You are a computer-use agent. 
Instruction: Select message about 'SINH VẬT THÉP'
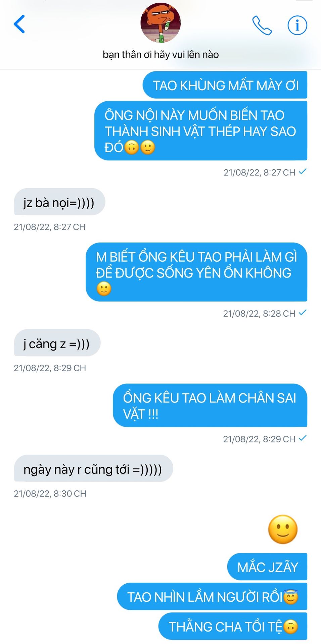pos(201,131)
